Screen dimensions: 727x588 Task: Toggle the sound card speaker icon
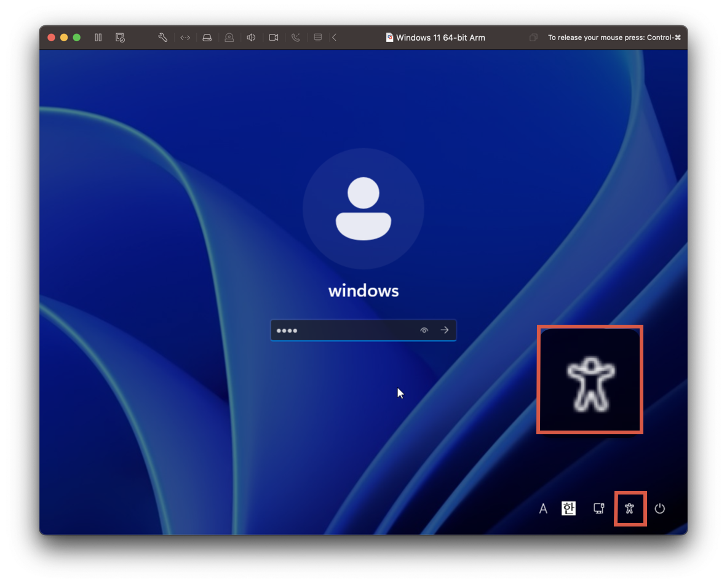[x=252, y=38]
